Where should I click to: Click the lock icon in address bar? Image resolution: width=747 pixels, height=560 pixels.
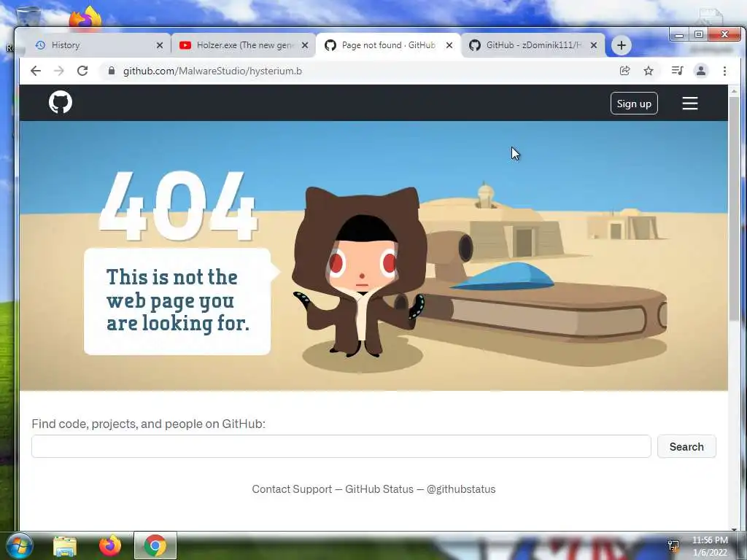pyautogui.click(x=112, y=71)
